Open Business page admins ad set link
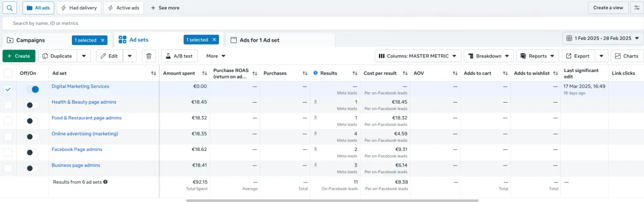This screenshot has height=202, width=644. [76, 165]
